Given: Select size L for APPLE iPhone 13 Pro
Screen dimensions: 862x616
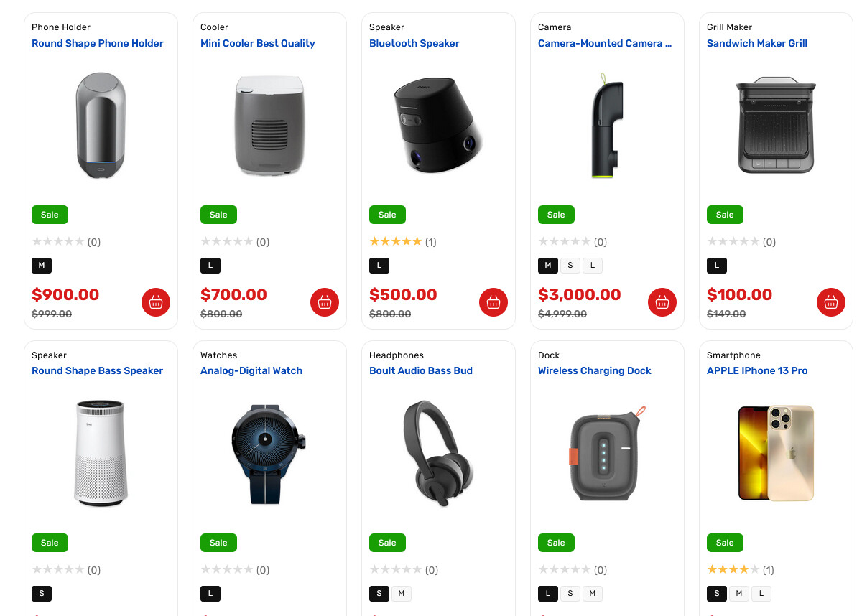Looking at the screenshot, I should (761, 594).
